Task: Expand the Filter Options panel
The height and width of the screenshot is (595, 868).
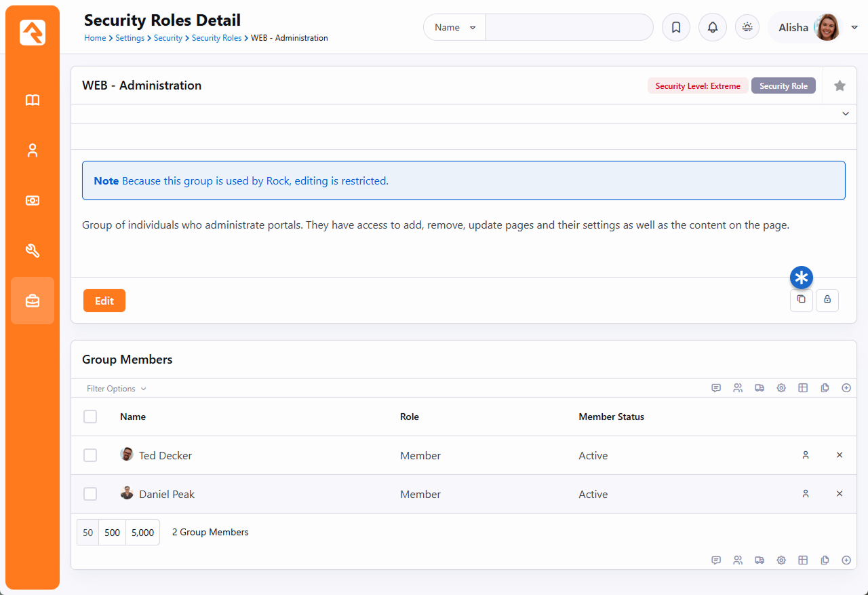Action: (116, 389)
